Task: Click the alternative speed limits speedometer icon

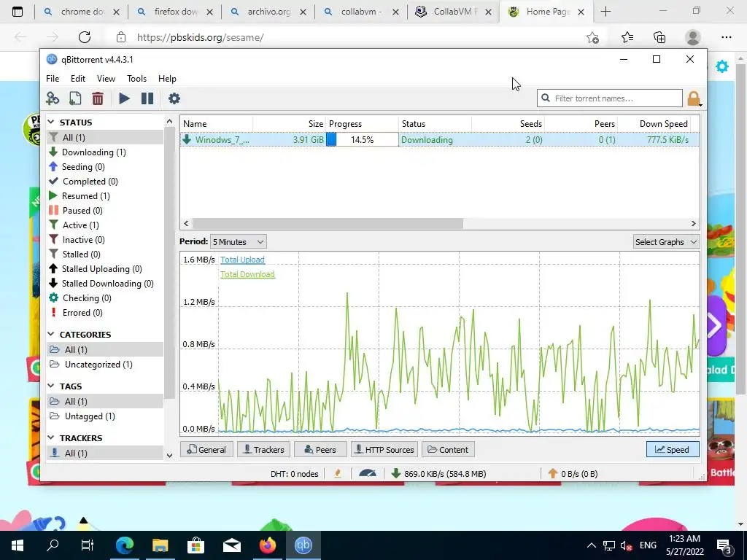Action: [368, 473]
